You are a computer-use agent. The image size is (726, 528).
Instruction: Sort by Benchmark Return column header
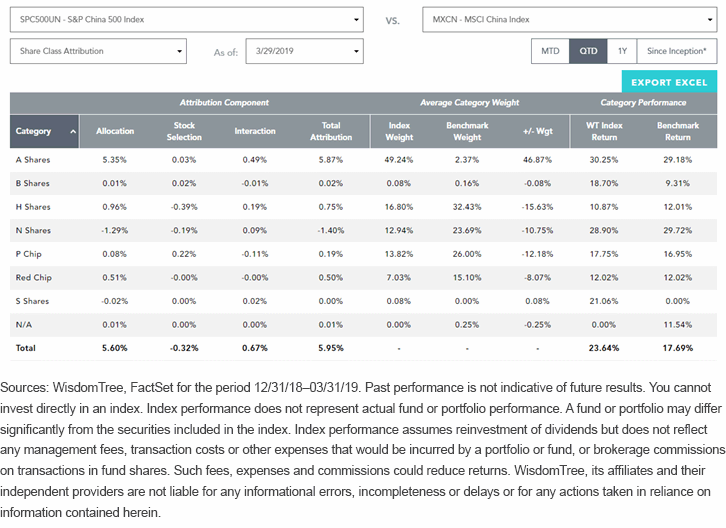(678, 131)
